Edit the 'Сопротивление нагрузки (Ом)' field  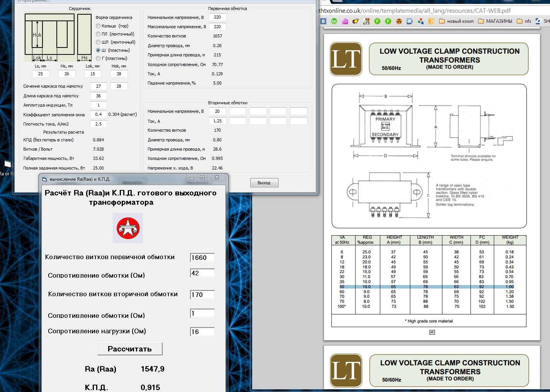[x=202, y=332]
